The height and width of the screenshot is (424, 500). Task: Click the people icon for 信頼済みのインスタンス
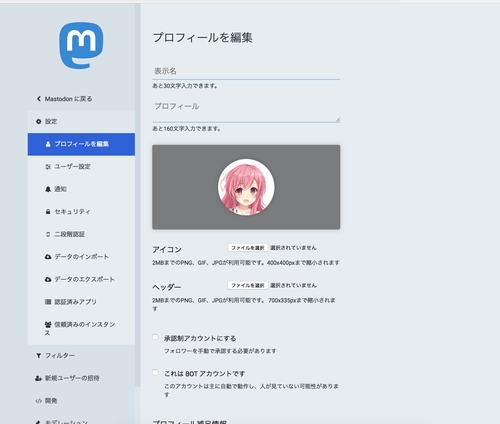click(x=48, y=324)
